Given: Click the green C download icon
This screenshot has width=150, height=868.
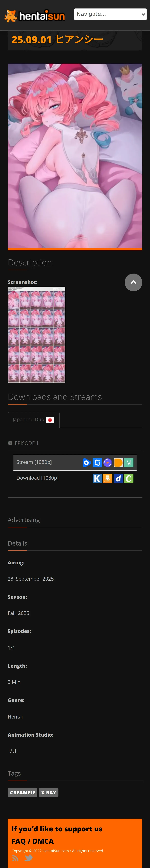Looking at the screenshot, I should click(129, 478).
